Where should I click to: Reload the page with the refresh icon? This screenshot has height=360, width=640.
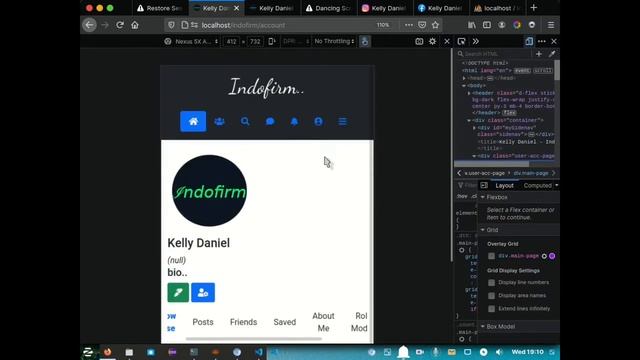[120, 25]
